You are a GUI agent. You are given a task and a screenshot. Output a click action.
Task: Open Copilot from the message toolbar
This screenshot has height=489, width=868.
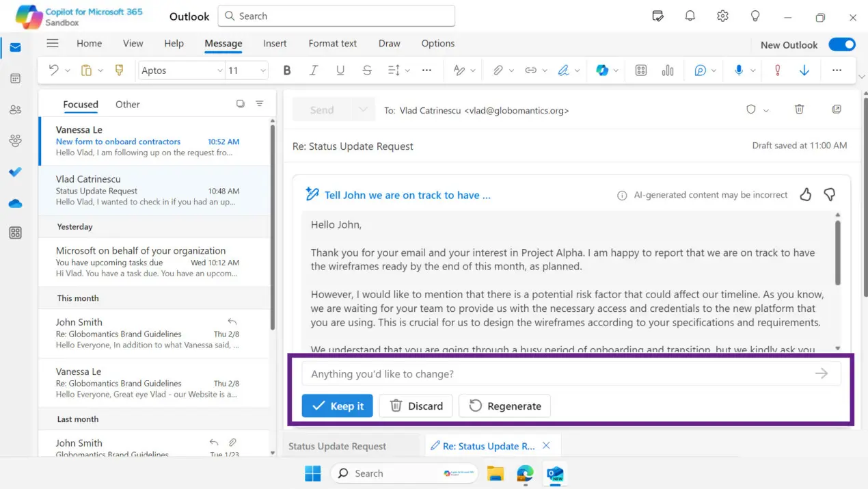pyautogui.click(x=603, y=70)
